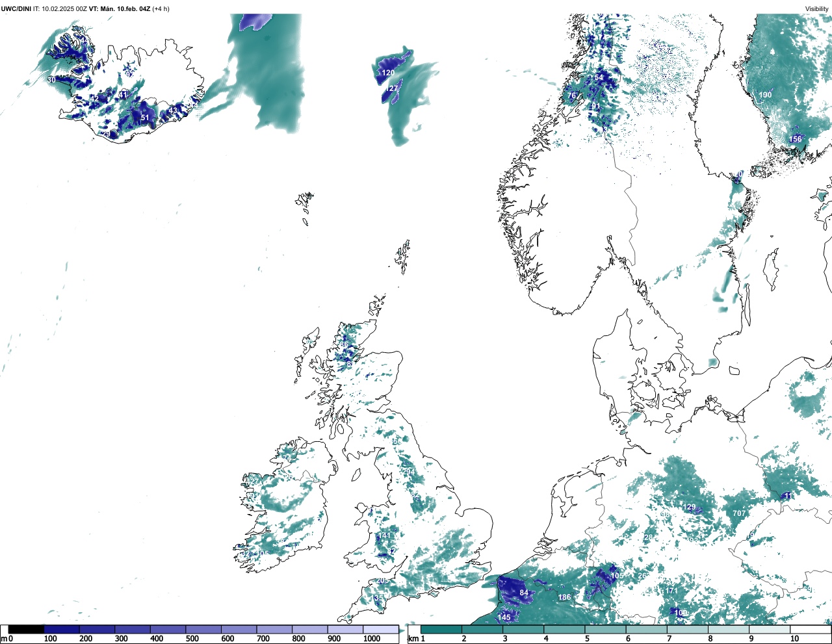Click the '171' value in southern Germany
This screenshot has width=832, height=644.
pyautogui.click(x=672, y=591)
